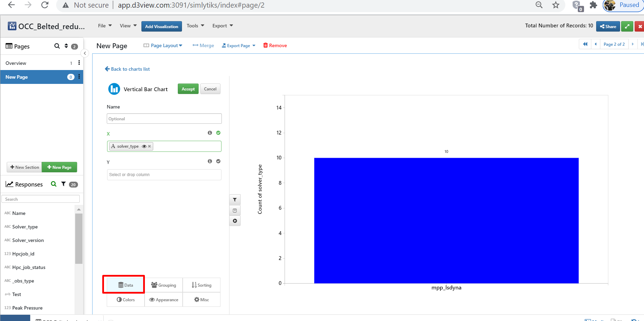The width and height of the screenshot is (644, 321).
Task: Sort pages using up-down arrows icon
Action: click(66, 46)
